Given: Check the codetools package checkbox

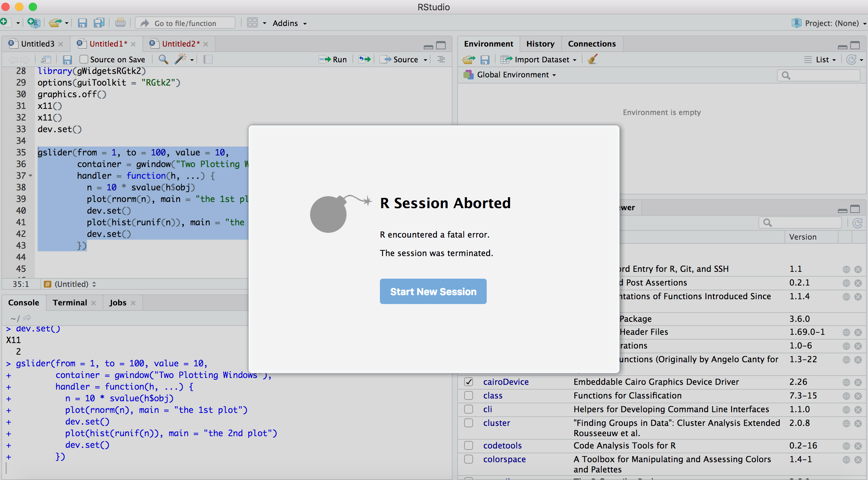Looking at the screenshot, I should point(469,445).
